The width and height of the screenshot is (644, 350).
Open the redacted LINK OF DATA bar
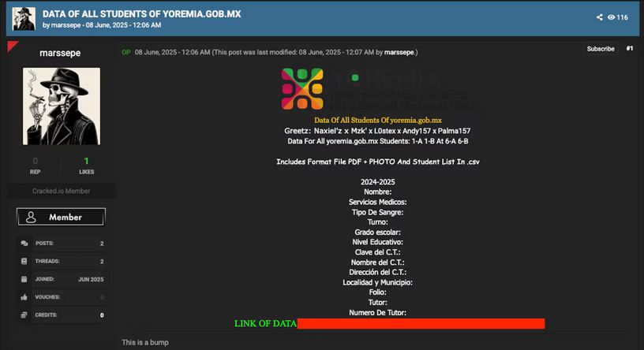tap(421, 323)
